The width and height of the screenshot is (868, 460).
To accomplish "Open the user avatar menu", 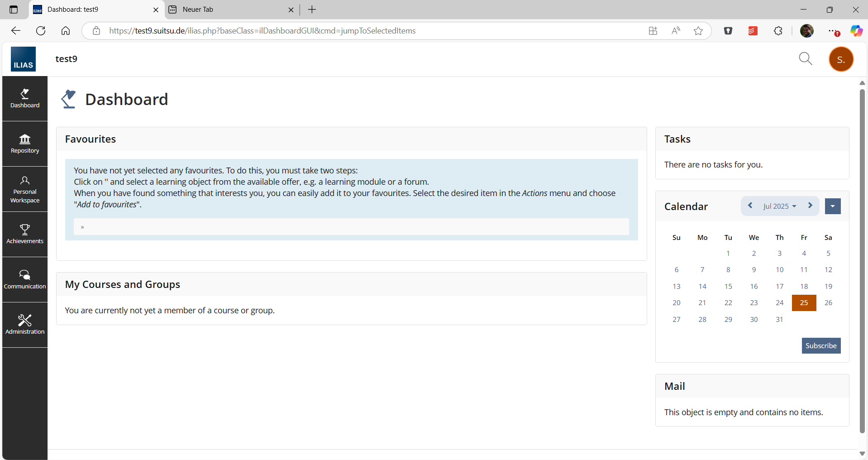I will (840, 59).
